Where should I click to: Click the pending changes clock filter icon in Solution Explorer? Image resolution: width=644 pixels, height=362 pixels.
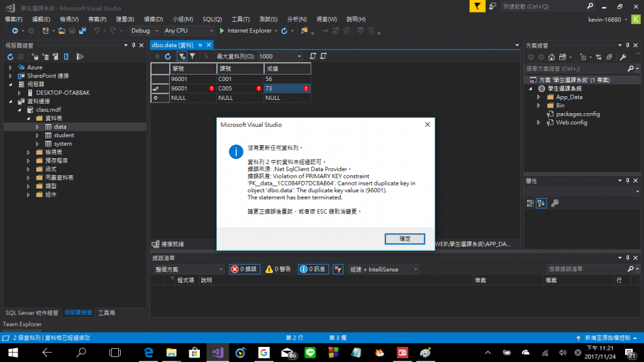click(583, 57)
